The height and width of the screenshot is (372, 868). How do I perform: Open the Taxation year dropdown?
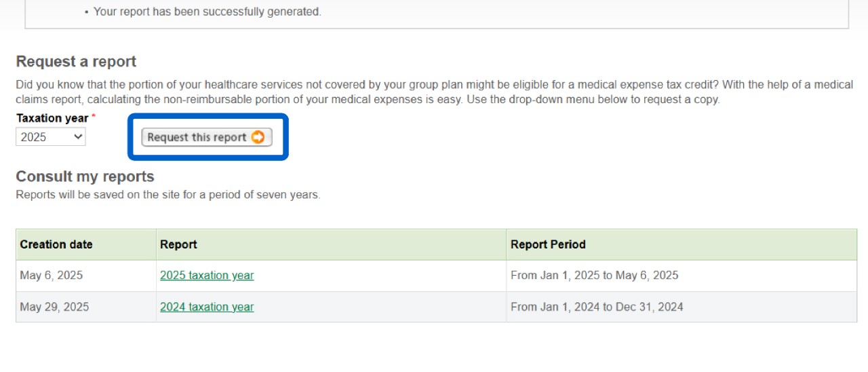tap(50, 137)
